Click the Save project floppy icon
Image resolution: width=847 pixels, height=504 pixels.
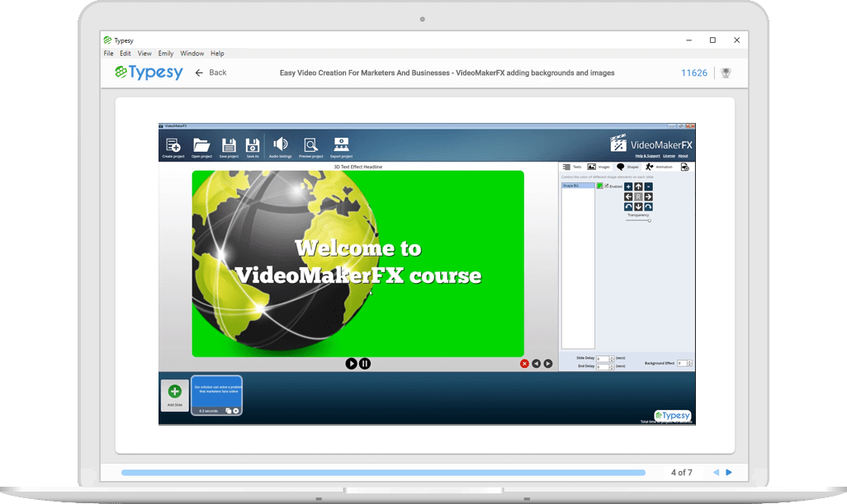click(x=229, y=145)
